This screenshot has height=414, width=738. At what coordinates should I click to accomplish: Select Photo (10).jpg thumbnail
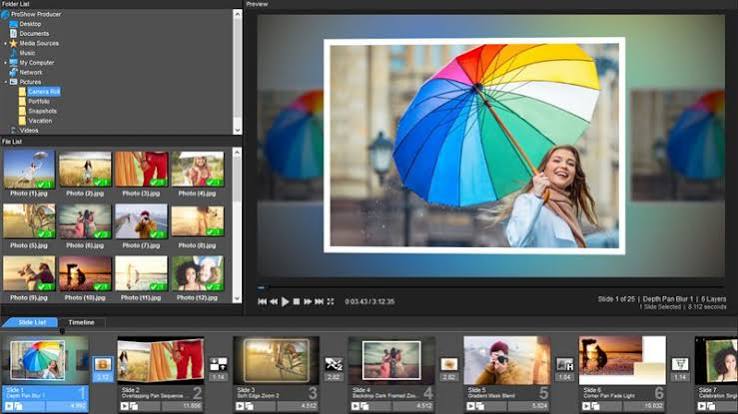coord(85,273)
